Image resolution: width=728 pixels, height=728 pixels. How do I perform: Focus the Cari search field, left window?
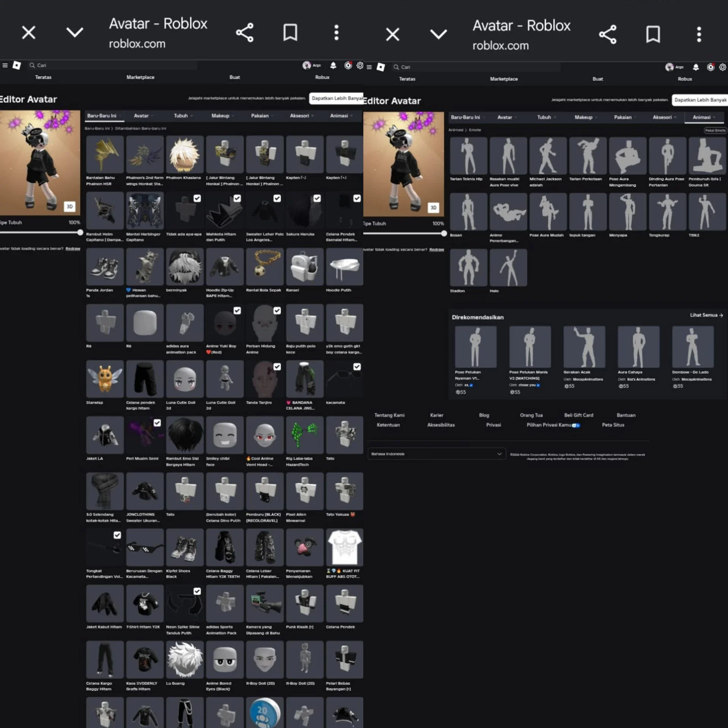point(113,65)
